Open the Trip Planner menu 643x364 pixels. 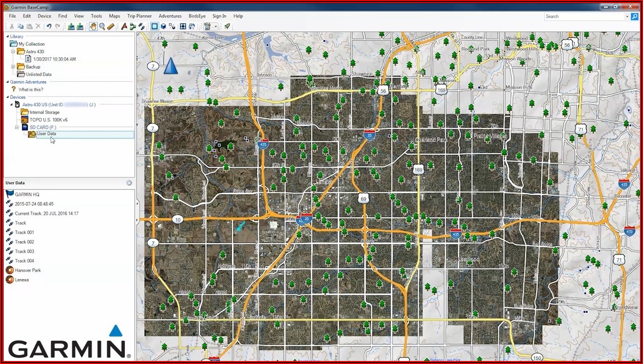point(139,16)
